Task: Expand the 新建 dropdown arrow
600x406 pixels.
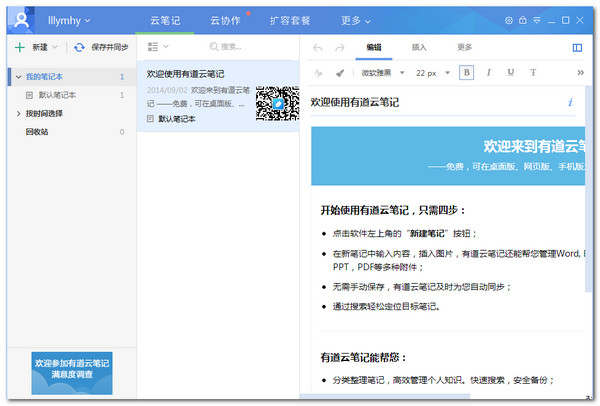Action: (55, 47)
